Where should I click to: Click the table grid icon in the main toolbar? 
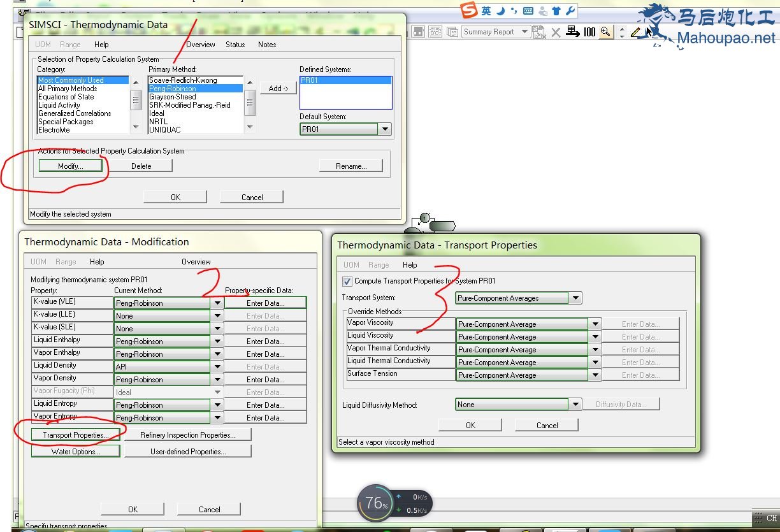pyautogui.click(x=435, y=32)
